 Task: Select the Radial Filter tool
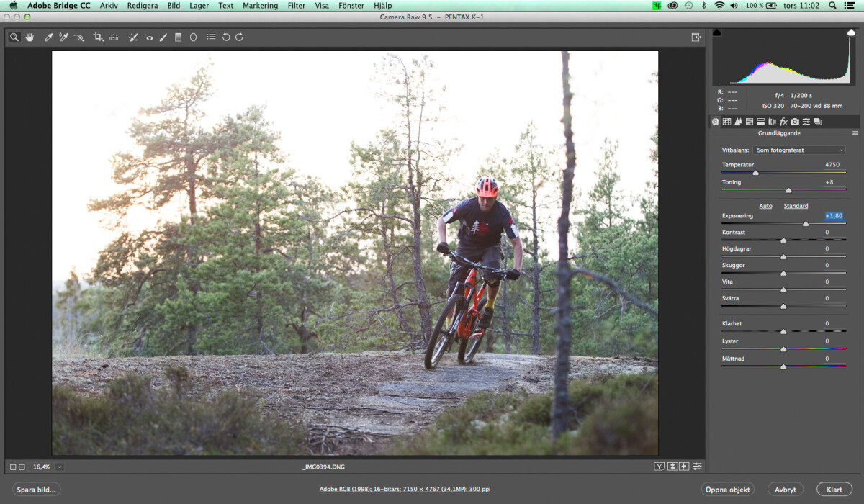tap(193, 37)
